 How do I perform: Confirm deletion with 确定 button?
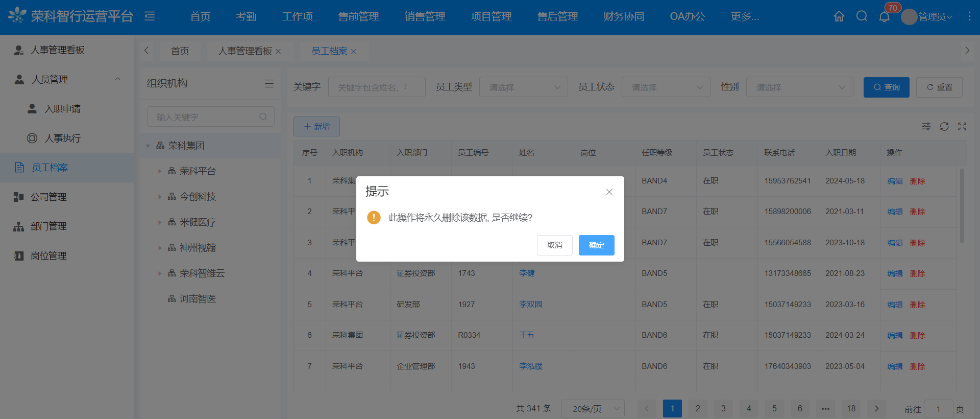596,245
